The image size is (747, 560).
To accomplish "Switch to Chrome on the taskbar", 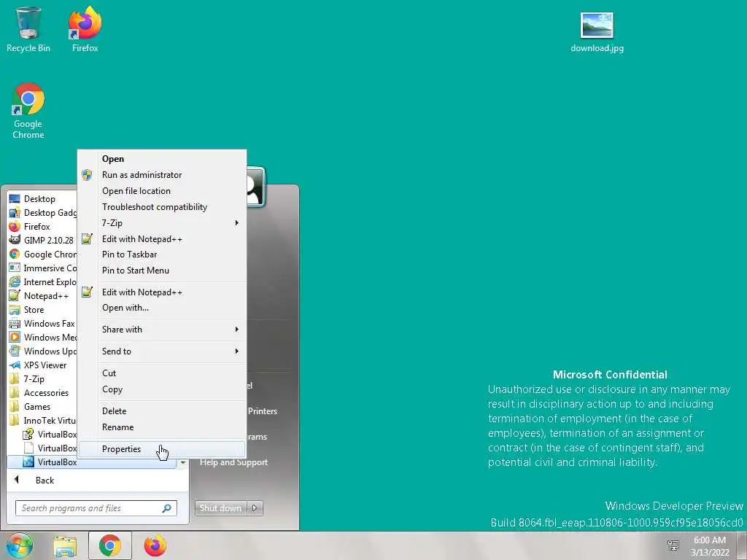I will pos(110,545).
